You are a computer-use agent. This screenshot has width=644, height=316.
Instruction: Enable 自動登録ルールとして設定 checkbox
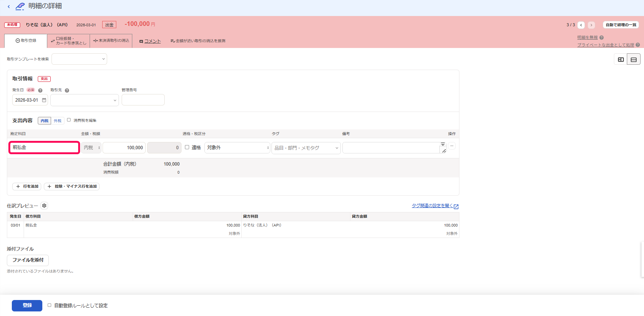[x=49, y=305]
